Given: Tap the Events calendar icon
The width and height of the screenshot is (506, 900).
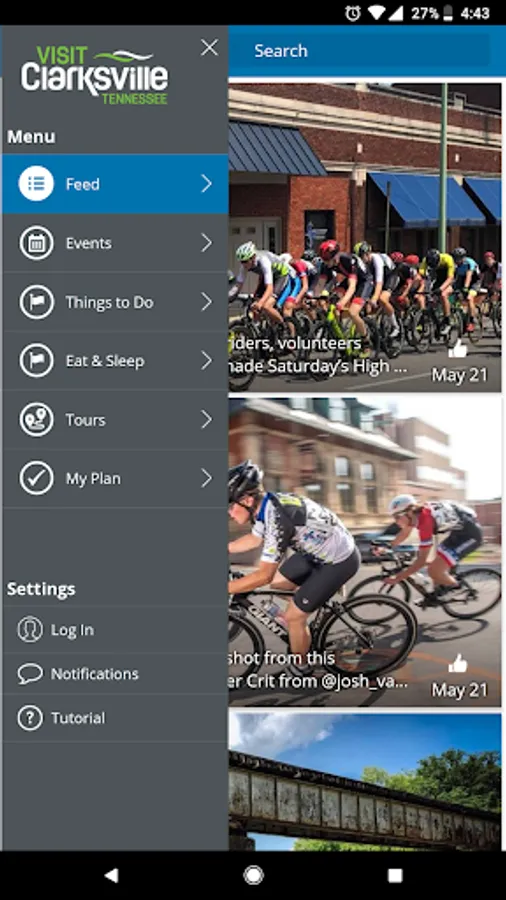Looking at the screenshot, I should coord(36,243).
